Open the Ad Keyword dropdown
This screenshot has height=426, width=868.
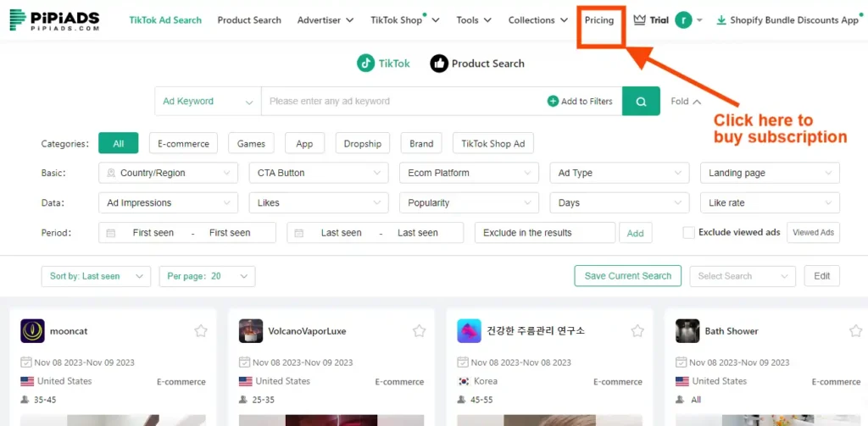[x=208, y=102]
